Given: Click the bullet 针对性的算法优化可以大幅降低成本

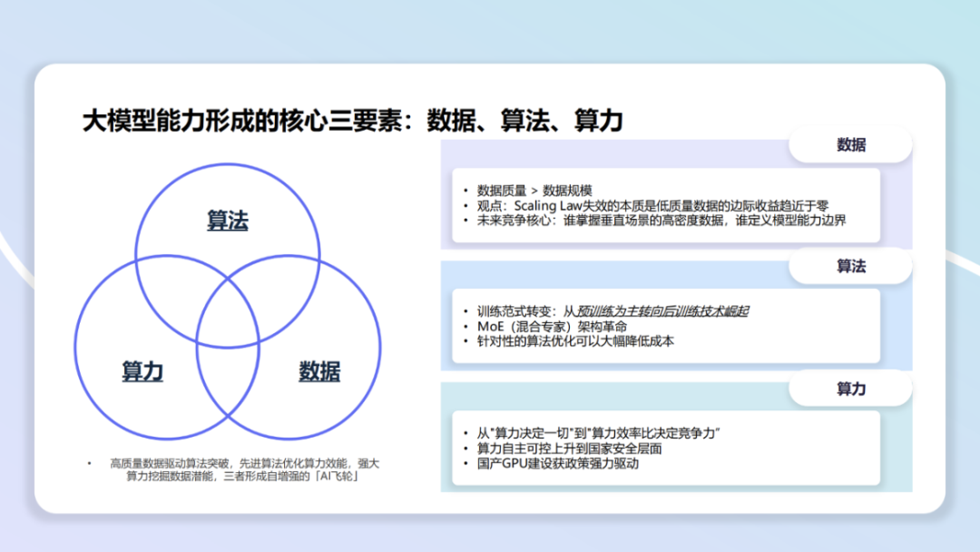Looking at the screenshot, I should pyautogui.click(x=575, y=341).
